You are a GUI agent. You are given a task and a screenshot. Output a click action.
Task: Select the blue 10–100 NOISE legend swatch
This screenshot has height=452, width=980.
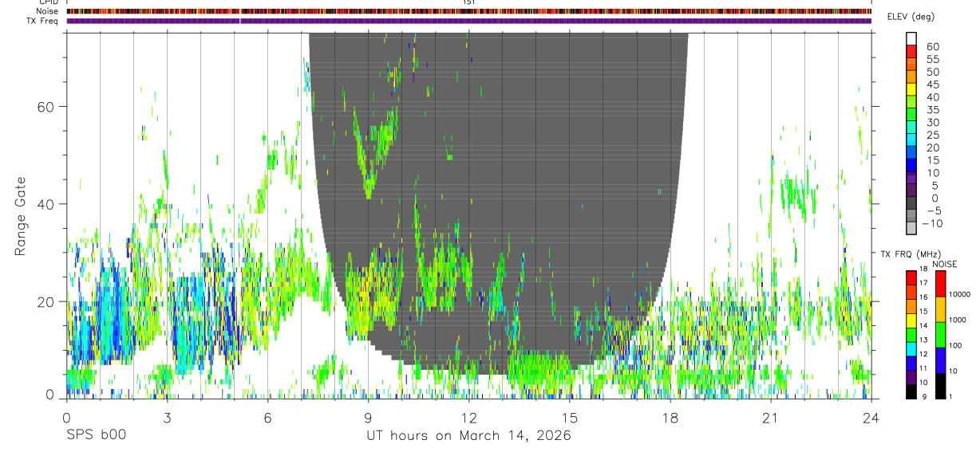[939, 360]
